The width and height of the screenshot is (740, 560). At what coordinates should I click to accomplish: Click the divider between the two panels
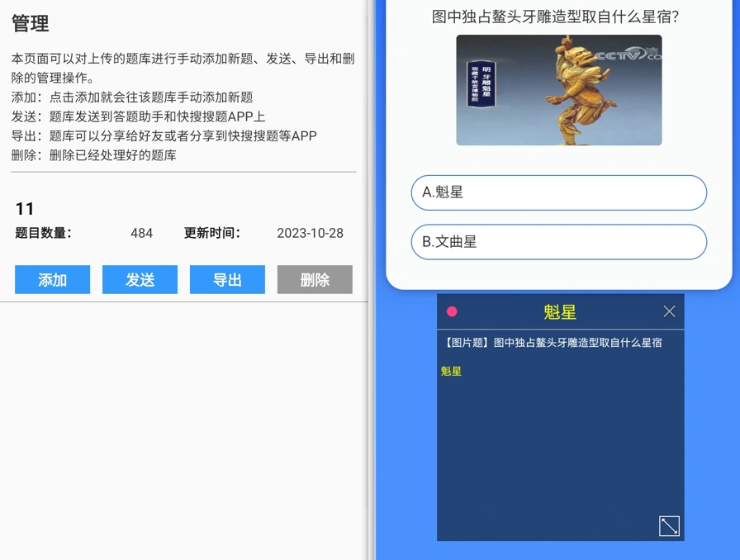point(371,280)
